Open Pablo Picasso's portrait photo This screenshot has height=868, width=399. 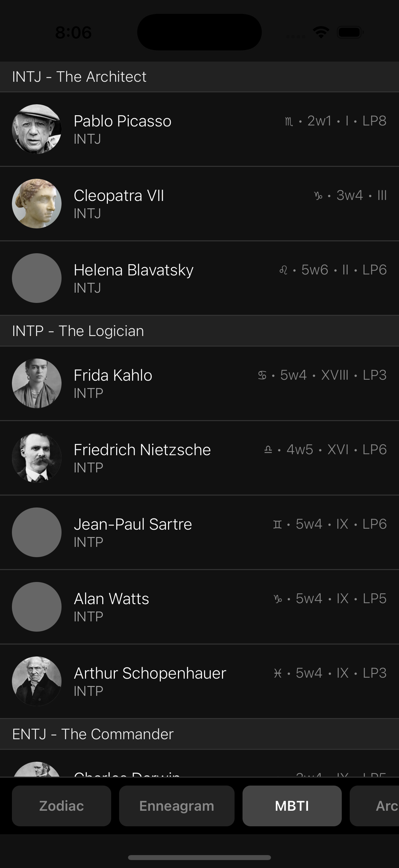pos(37,129)
